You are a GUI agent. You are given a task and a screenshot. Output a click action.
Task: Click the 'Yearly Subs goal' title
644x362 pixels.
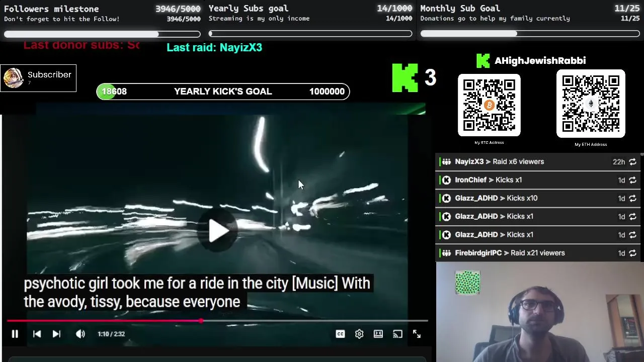pyautogui.click(x=249, y=8)
